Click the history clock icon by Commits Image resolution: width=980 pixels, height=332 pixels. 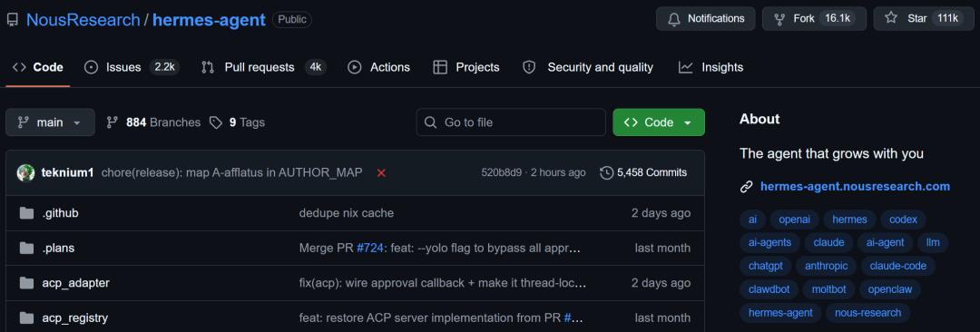click(606, 172)
